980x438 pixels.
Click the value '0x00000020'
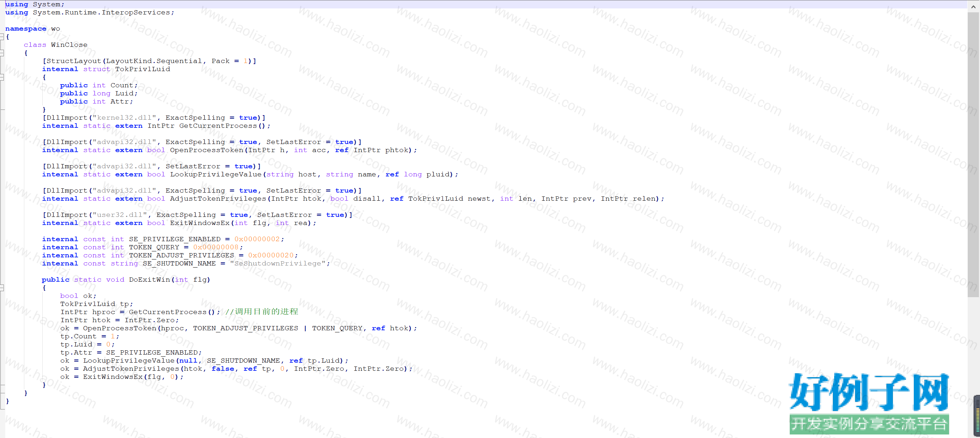coord(271,256)
